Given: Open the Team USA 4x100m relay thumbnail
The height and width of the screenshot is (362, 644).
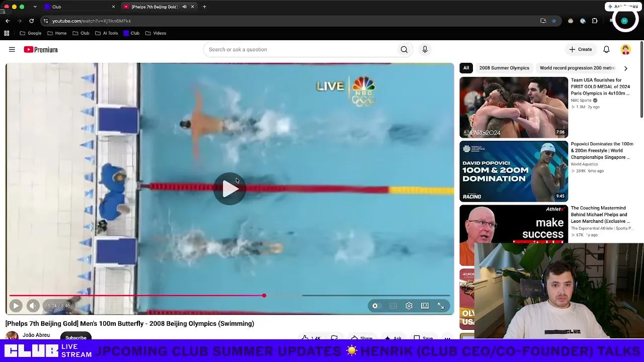Looking at the screenshot, I should pyautogui.click(x=514, y=108).
